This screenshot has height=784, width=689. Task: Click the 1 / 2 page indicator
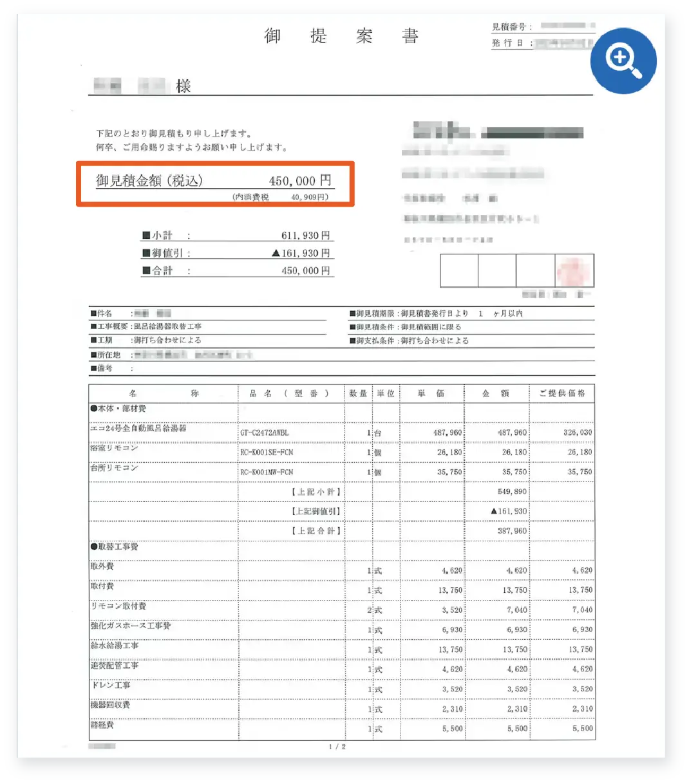(337, 747)
